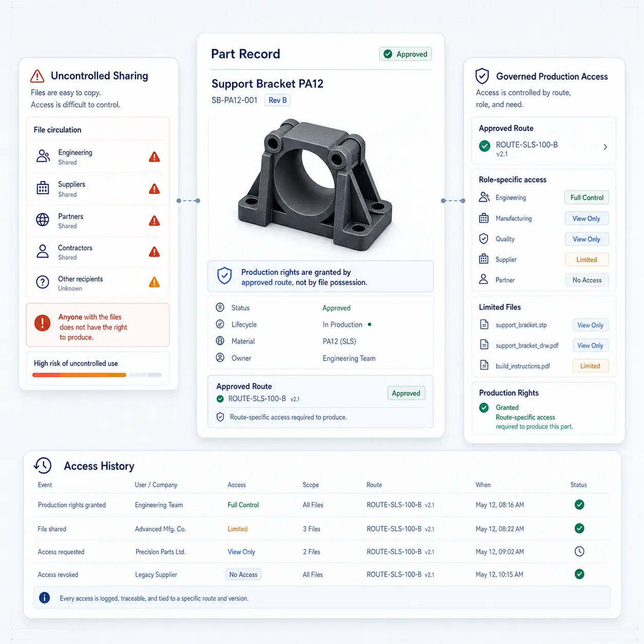The width and height of the screenshot is (644, 644).
Task: Expand the Approved Route chevron arrow
Action: 605,147
